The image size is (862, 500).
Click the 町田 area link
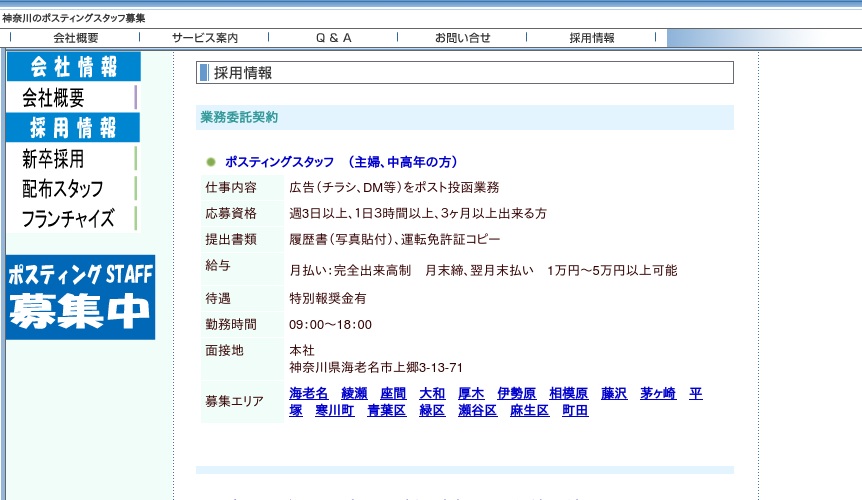(x=575, y=411)
